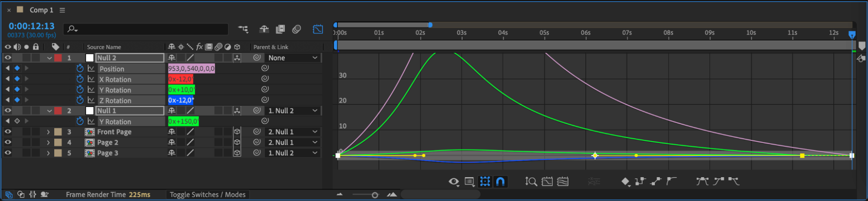The width and height of the screenshot is (868, 201).
Task: Toggle the render time pane icon
Action: tap(44, 195)
